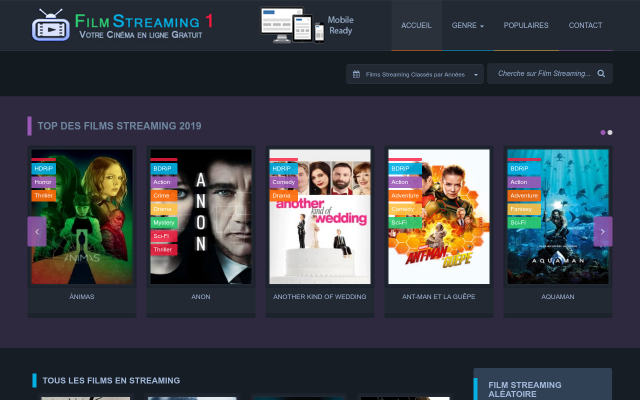Click HDRiP tag on Another Kind of Wedding
The height and width of the screenshot is (400, 640).
point(284,169)
